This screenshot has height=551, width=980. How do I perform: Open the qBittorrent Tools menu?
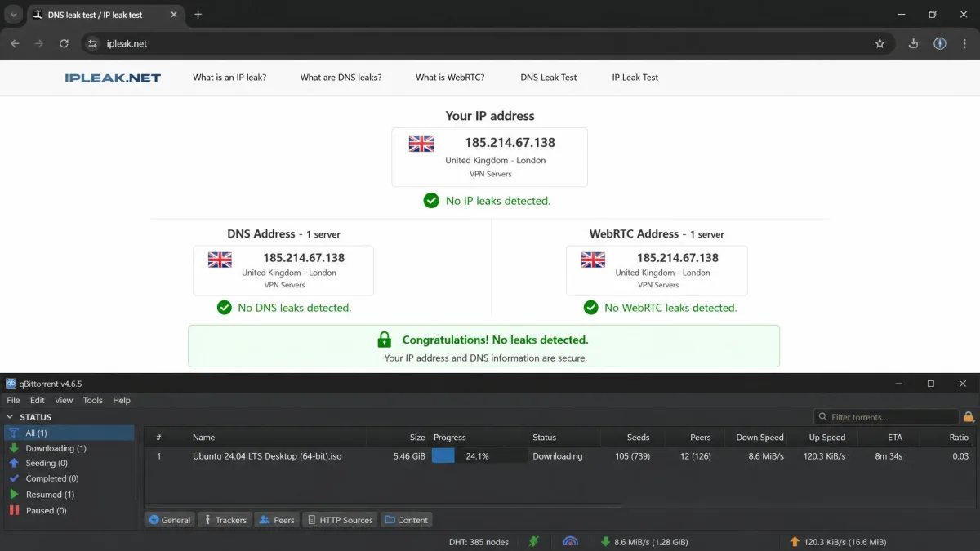pos(93,400)
